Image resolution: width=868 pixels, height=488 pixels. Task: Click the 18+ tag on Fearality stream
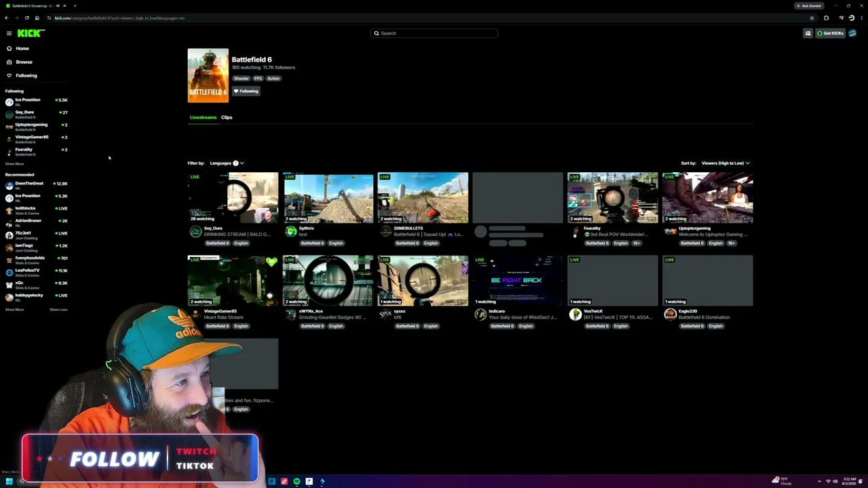636,243
